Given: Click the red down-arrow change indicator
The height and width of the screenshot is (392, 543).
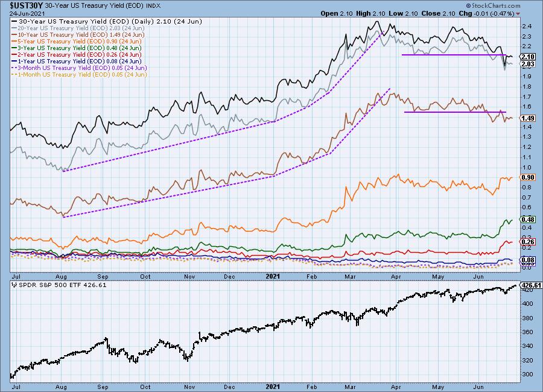Looking at the screenshot, I should click(x=518, y=14).
